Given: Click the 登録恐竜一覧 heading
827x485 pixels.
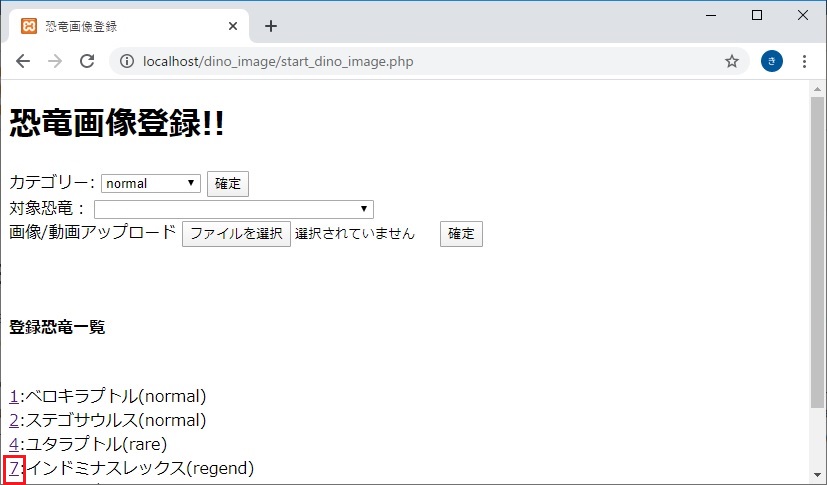Looking at the screenshot, I should (x=57, y=327).
